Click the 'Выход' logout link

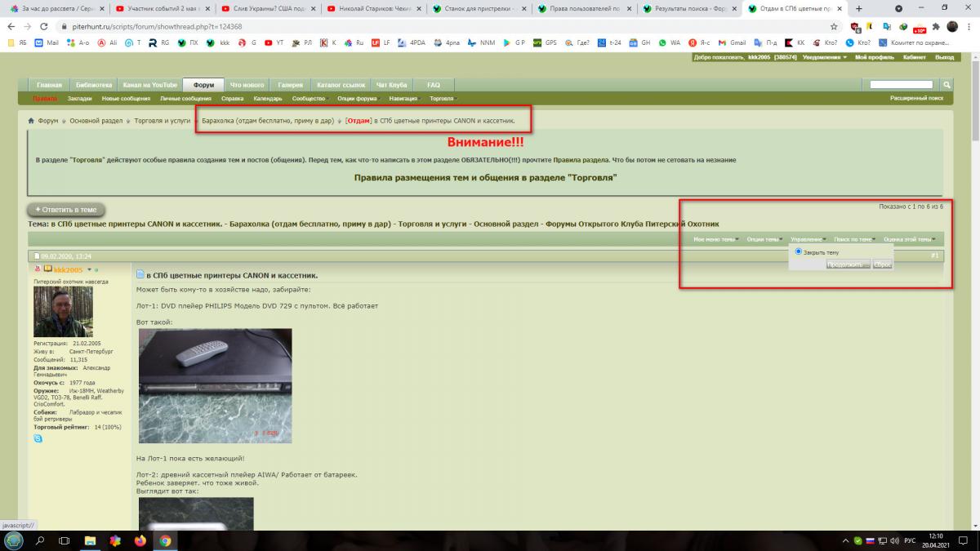[944, 57]
